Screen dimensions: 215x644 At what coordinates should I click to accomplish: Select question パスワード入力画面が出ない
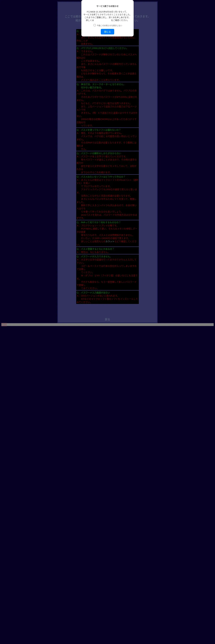click(93, 293)
